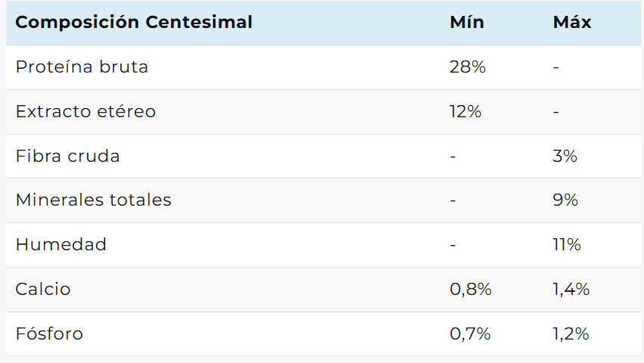Select the 0,7% Fósforo minimum value
This screenshot has width=644, height=363.
[x=470, y=334]
